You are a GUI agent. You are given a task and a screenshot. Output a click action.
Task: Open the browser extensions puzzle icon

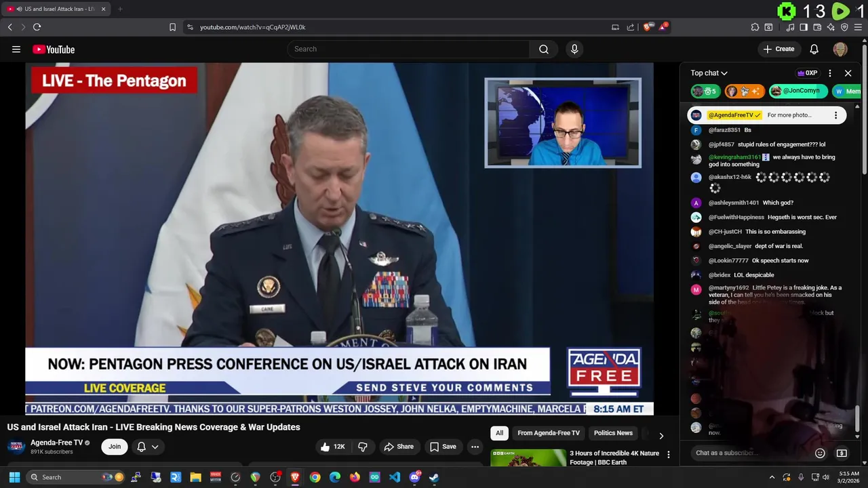[x=755, y=27]
